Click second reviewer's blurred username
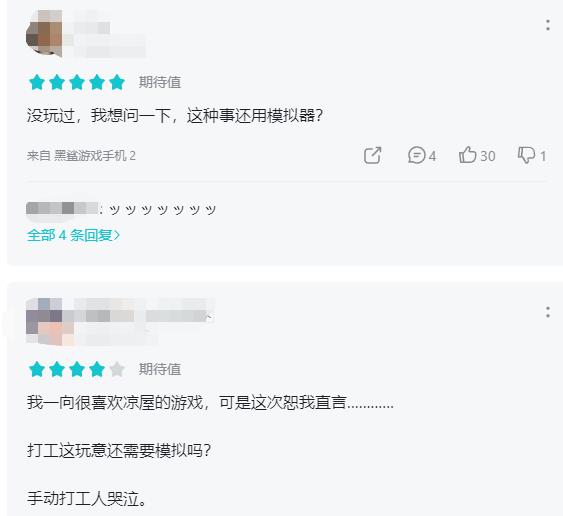This screenshot has height=516, width=563. pyautogui.click(x=142, y=316)
